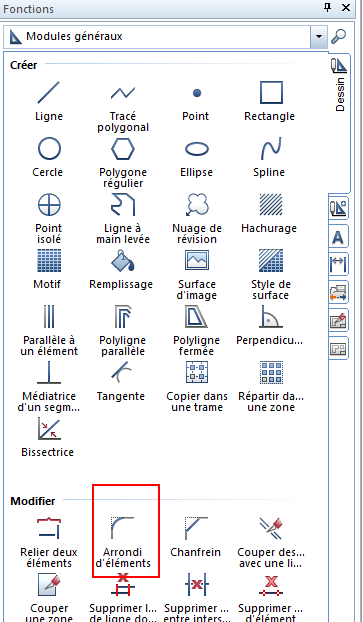
Task: Open the dimension line side tab
Action: 339,265
